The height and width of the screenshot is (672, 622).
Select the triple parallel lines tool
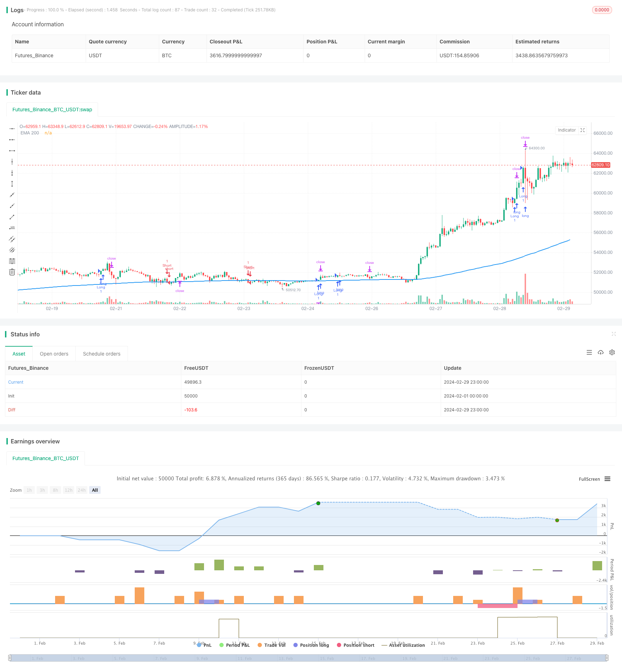pyautogui.click(x=12, y=250)
